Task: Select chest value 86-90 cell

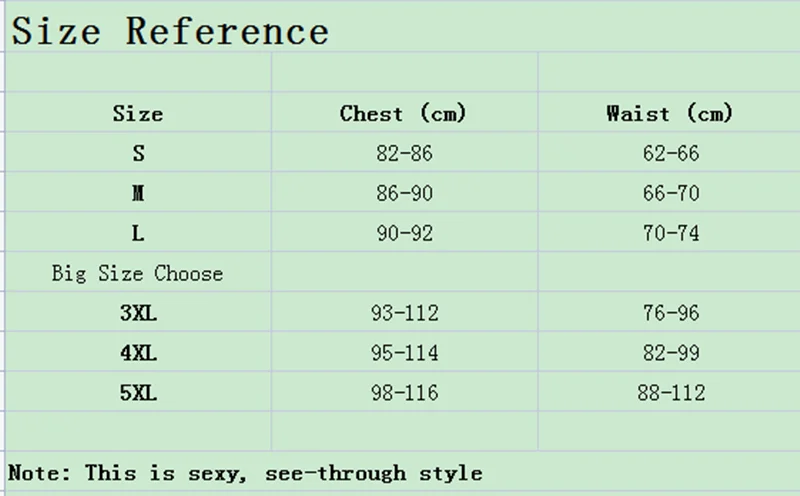Action: 403,194
